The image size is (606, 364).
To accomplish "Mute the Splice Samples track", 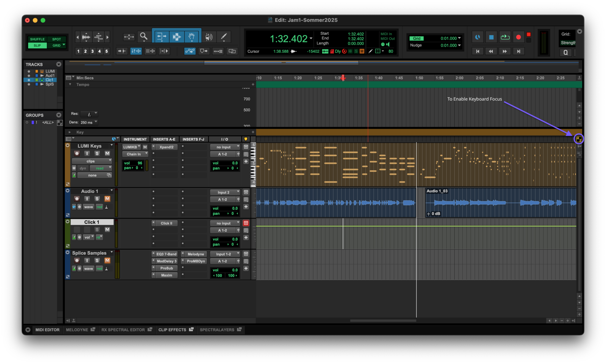I will click(107, 260).
